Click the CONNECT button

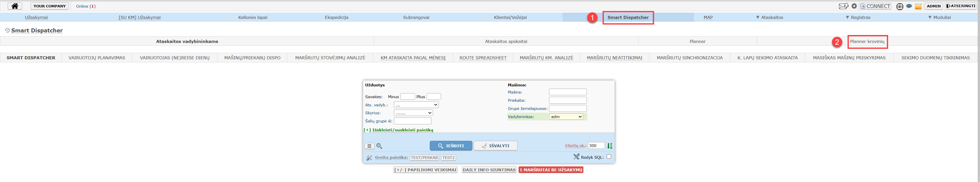coord(875,6)
